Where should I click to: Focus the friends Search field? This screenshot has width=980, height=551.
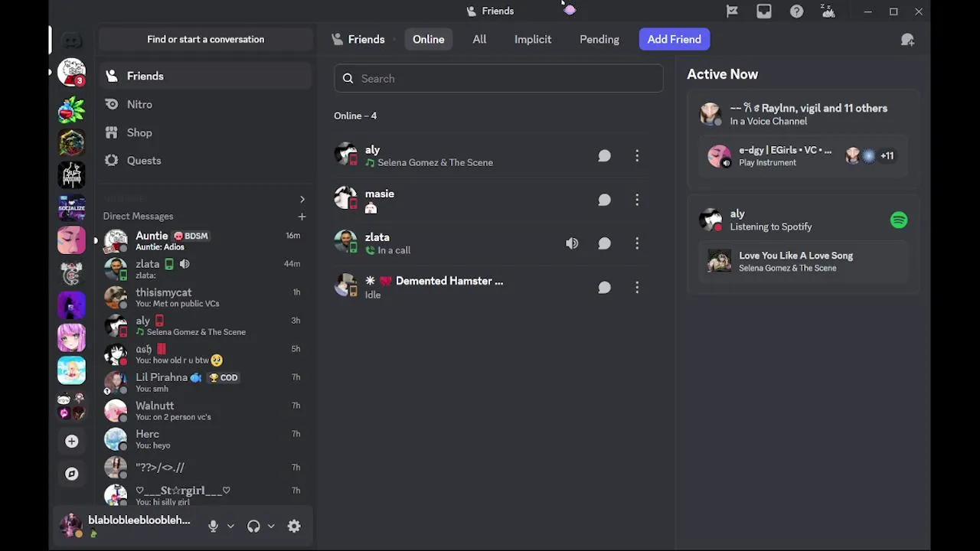click(x=498, y=79)
